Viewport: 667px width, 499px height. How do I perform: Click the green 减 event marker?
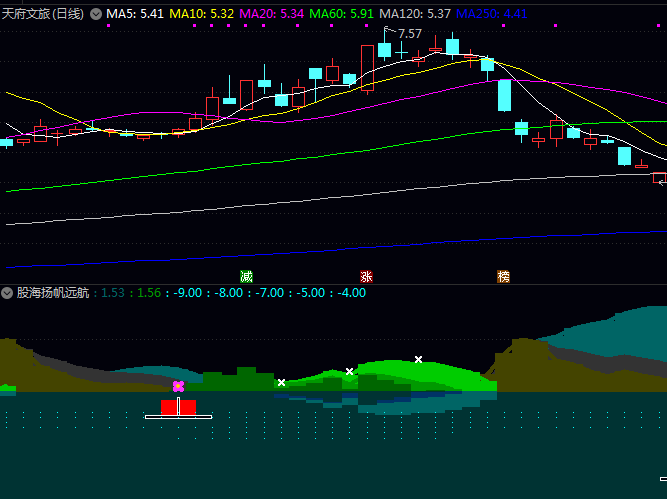tap(246, 276)
